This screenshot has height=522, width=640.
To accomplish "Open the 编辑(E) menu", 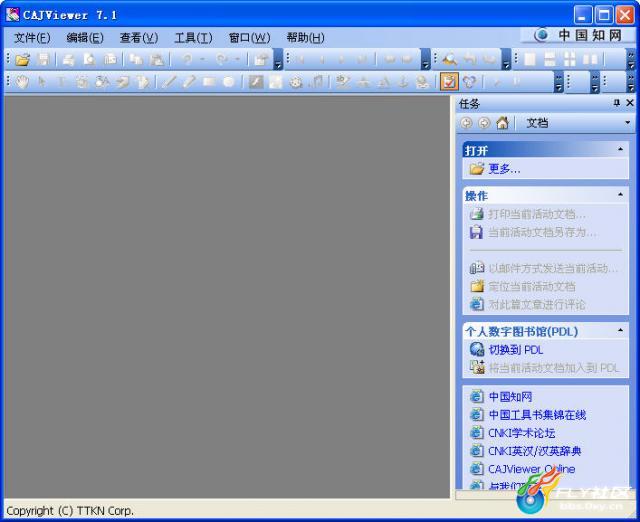I will 85,38.
